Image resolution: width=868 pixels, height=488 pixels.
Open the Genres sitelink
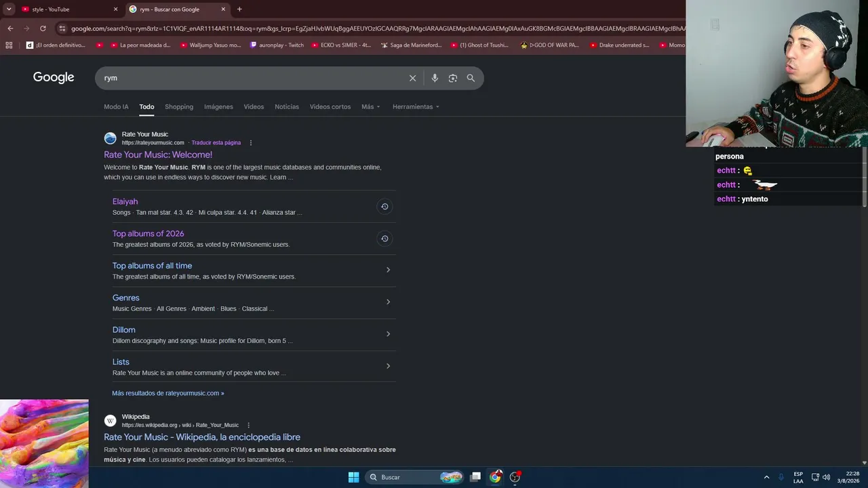[x=126, y=298]
